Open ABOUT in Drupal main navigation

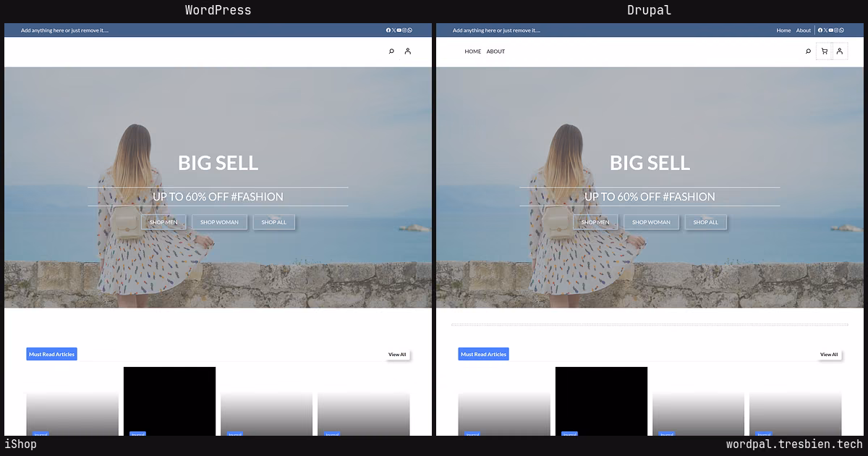[495, 51]
